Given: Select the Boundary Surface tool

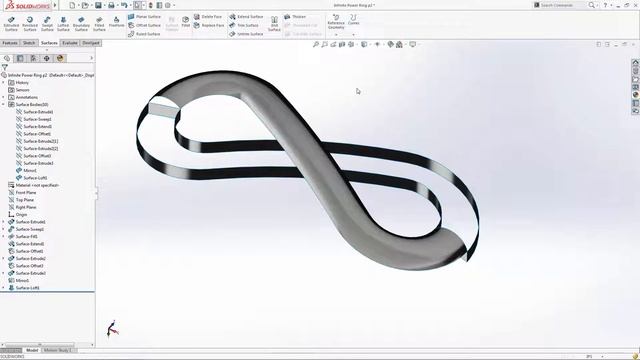Looking at the screenshot, I should pyautogui.click(x=81, y=24).
